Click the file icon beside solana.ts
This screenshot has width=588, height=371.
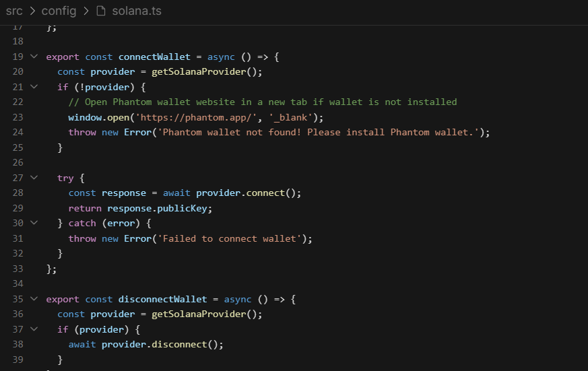(x=101, y=11)
